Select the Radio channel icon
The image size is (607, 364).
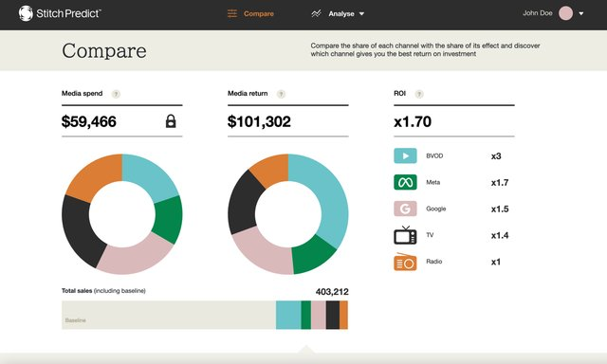pyautogui.click(x=405, y=262)
